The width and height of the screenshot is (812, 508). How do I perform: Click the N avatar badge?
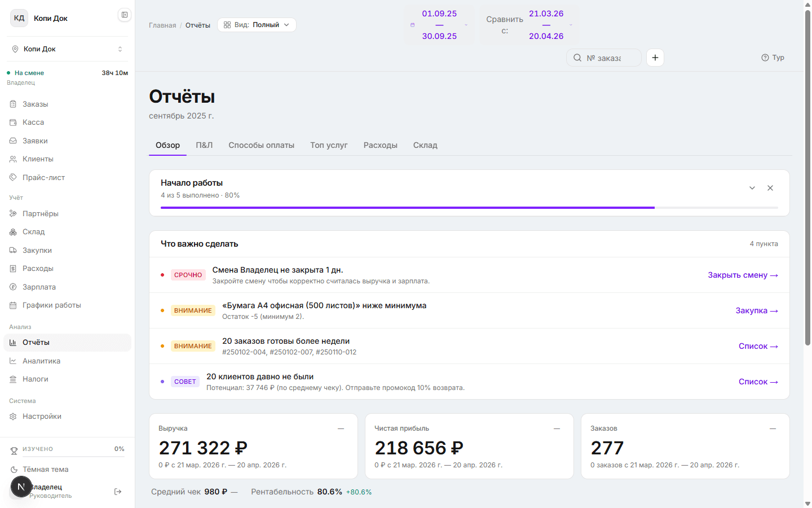[x=21, y=487]
